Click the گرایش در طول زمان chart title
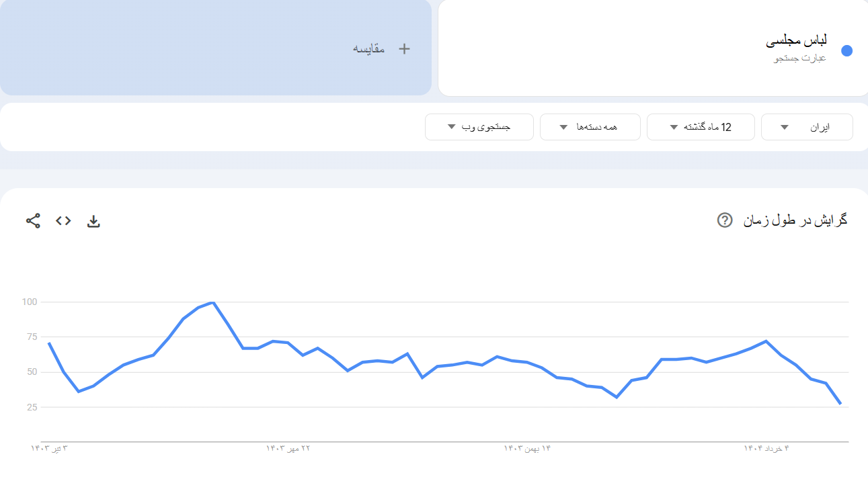 pyautogui.click(x=795, y=220)
